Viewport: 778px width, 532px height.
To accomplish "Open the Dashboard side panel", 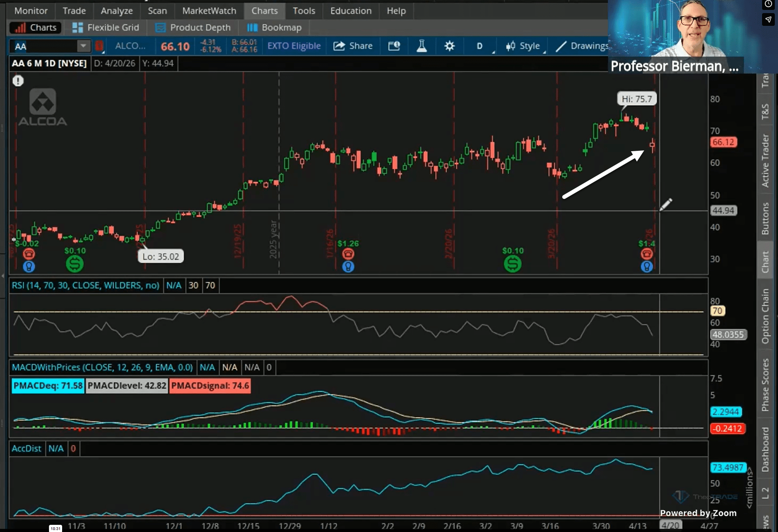I will [x=765, y=449].
